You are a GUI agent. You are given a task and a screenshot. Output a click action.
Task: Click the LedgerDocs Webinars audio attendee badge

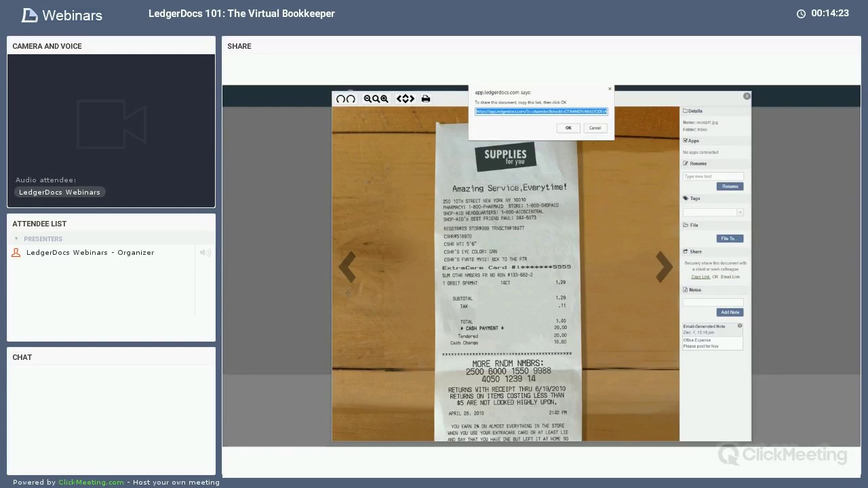pos(60,192)
